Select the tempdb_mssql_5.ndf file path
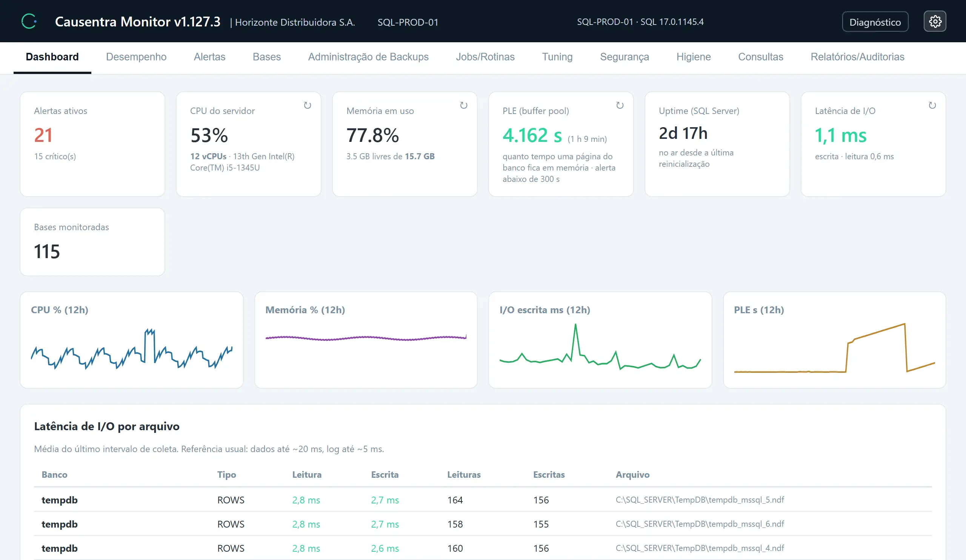Image resolution: width=966 pixels, height=560 pixels. click(x=700, y=500)
